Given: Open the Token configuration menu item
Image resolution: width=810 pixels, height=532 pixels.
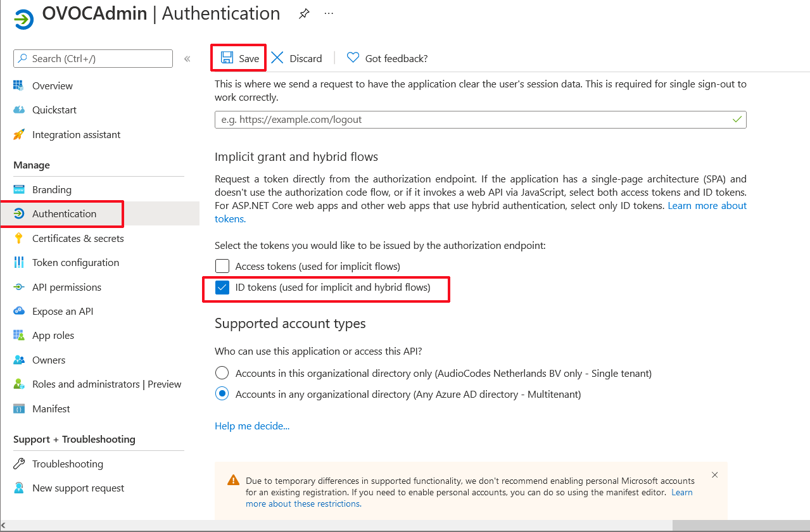Looking at the screenshot, I should 75,262.
